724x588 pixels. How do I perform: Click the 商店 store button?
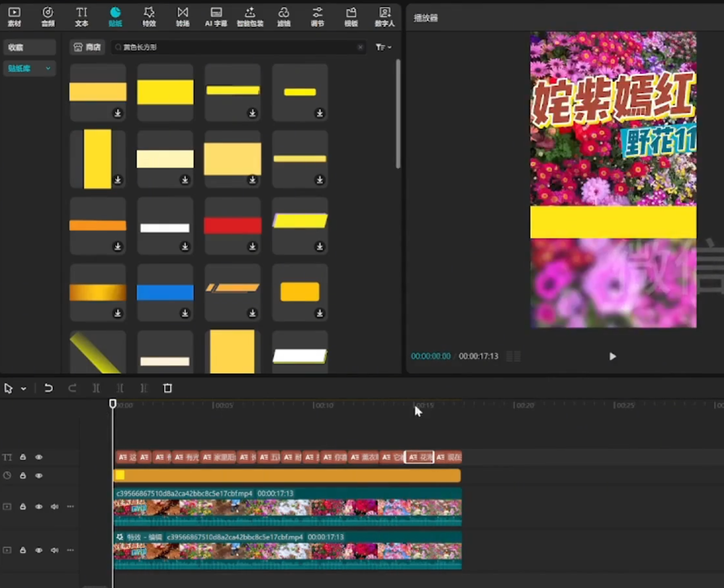pos(88,47)
